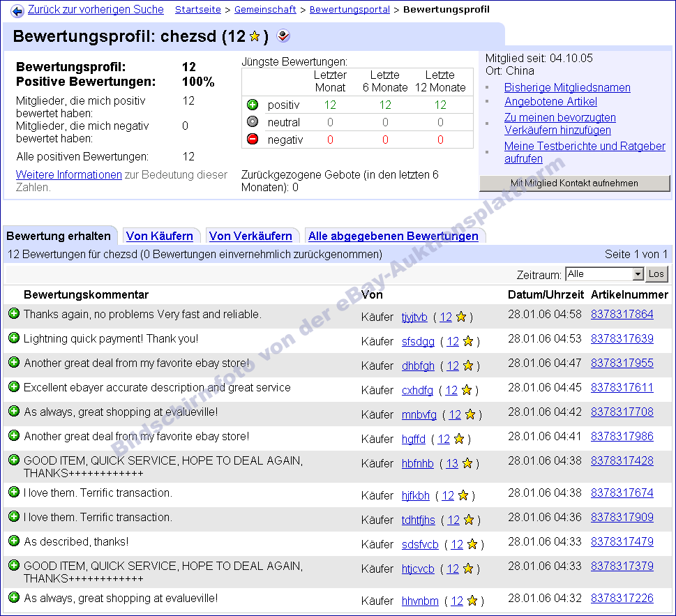
Task: Open buyer profile hhvnbm
Action: pos(420,601)
